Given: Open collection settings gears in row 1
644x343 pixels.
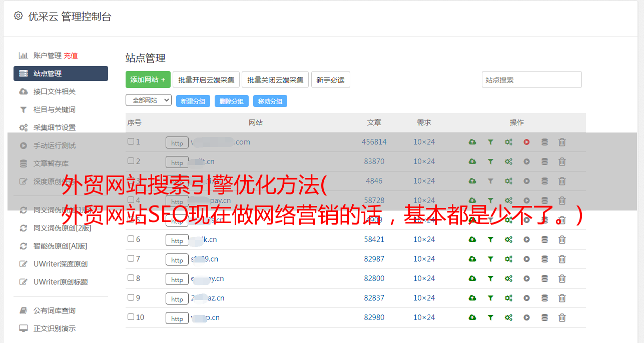Looking at the screenshot, I should (508, 142).
